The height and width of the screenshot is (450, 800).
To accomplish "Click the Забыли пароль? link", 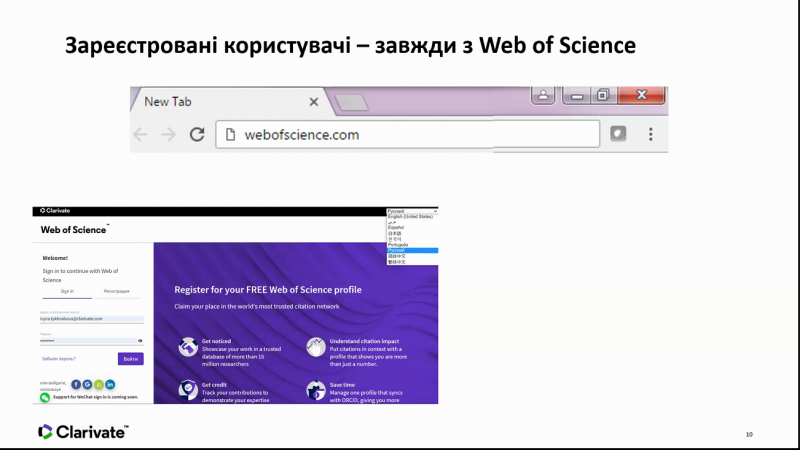I will (58, 358).
